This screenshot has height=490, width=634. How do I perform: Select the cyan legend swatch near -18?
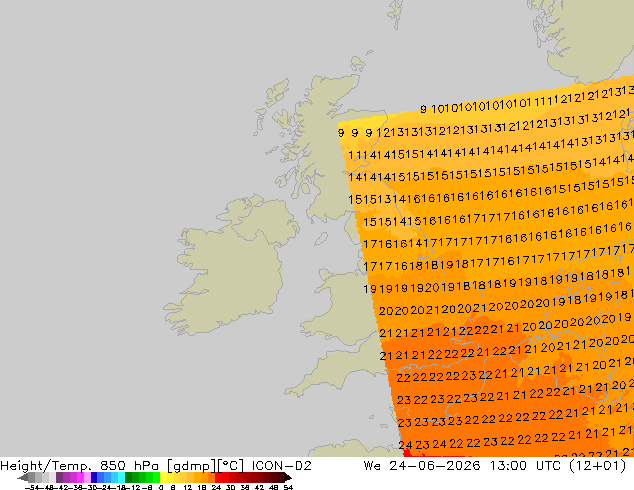pos(121,477)
